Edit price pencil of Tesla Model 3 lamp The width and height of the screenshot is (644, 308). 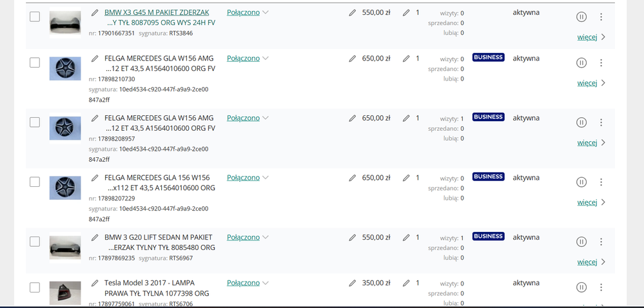point(352,283)
